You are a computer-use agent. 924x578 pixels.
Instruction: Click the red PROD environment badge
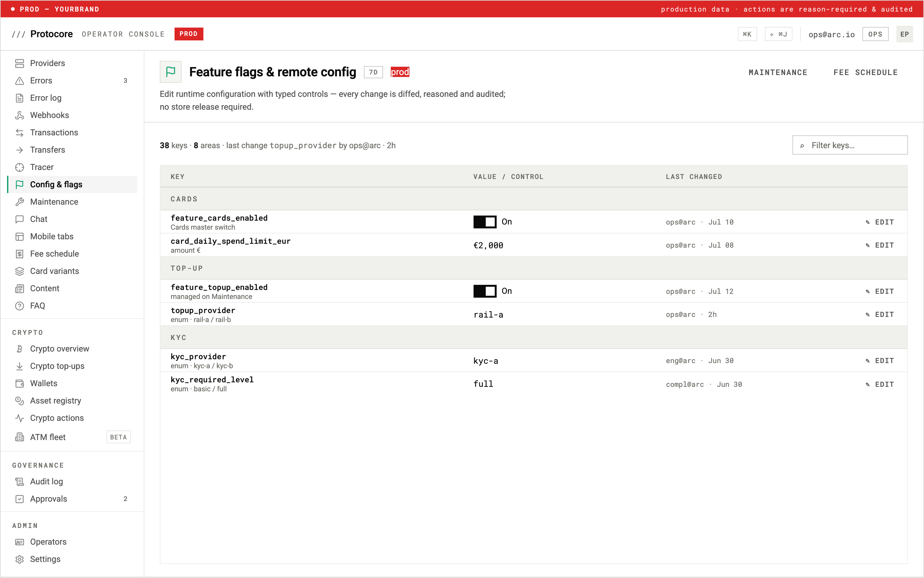(188, 34)
